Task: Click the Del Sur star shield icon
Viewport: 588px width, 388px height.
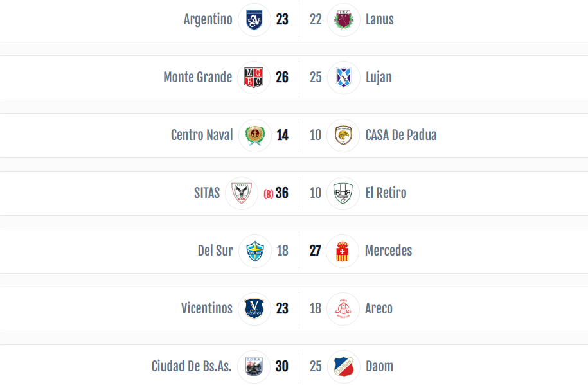Action: (255, 251)
